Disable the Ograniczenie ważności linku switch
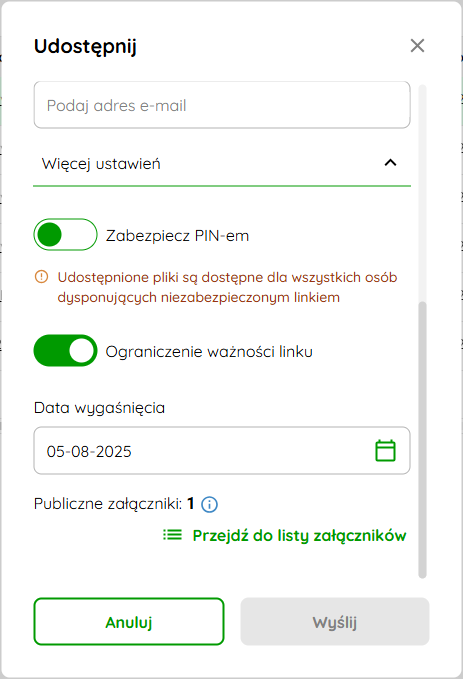The image size is (463, 679). point(65,350)
